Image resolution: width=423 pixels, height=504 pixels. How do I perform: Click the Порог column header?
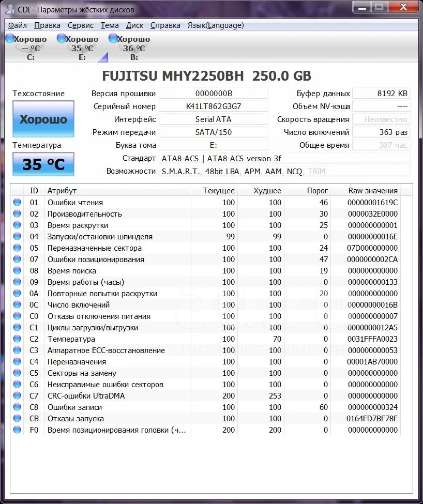(x=308, y=191)
